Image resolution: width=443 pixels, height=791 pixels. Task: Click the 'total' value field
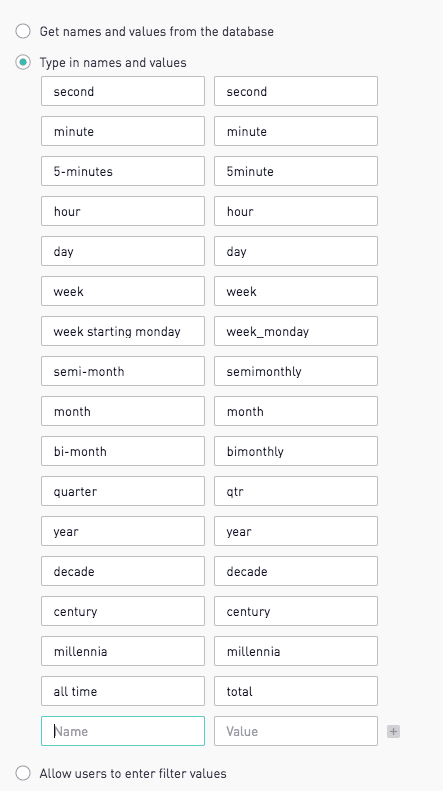click(296, 691)
